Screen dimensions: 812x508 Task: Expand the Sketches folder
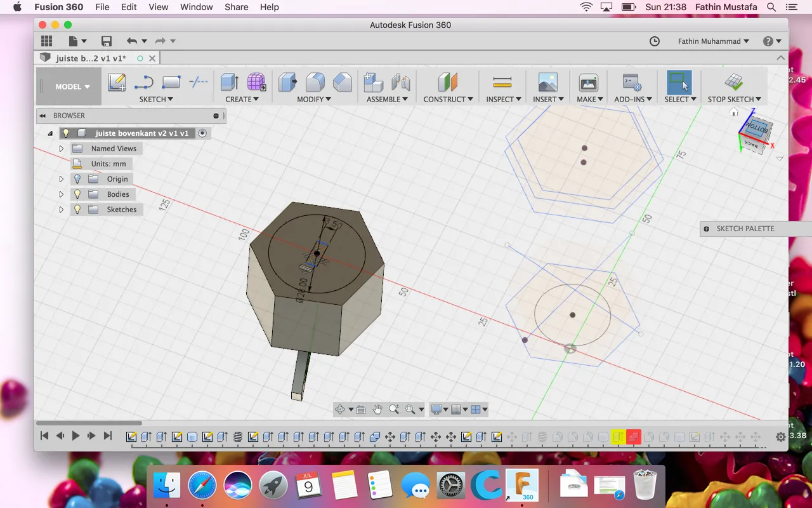(62, 210)
